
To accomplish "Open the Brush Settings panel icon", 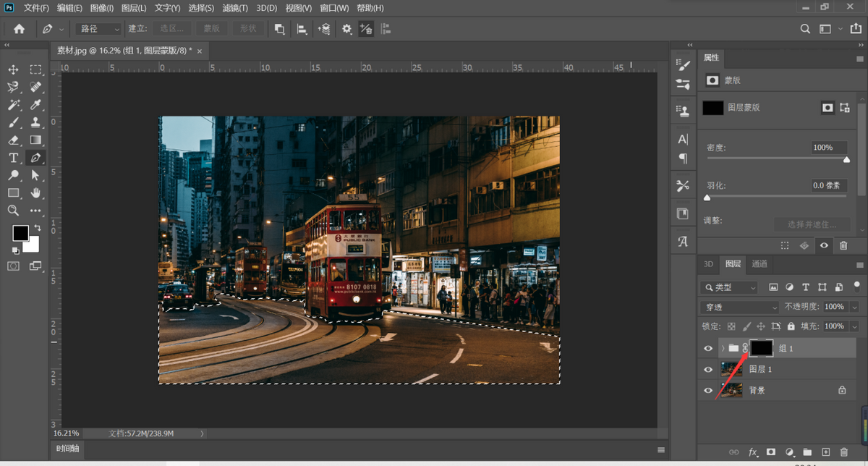I will tap(683, 66).
